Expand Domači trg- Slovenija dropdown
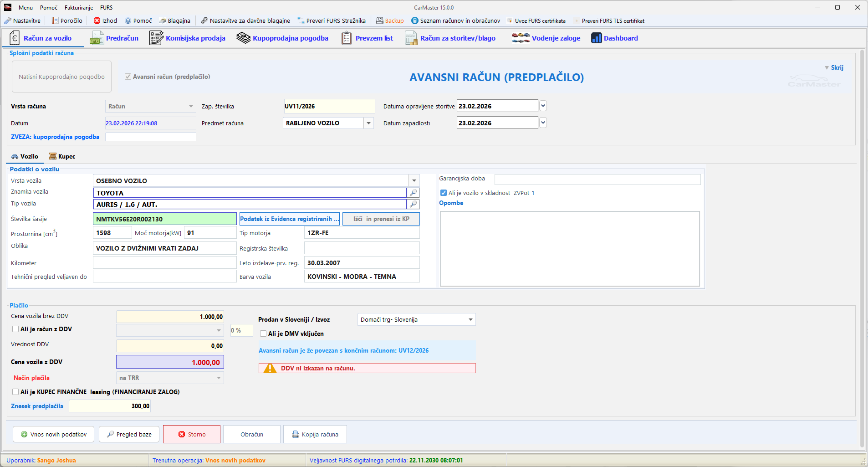This screenshot has width=868, height=467. click(x=470, y=319)
